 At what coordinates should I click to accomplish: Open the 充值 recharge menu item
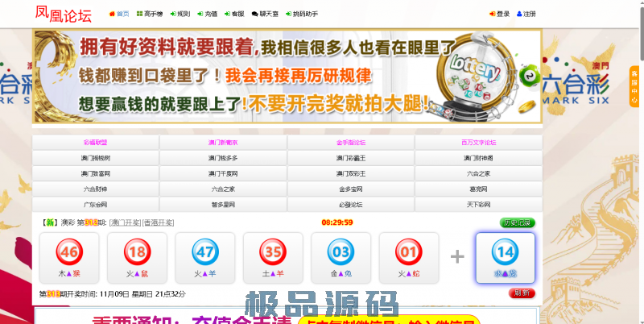[207, 15]
